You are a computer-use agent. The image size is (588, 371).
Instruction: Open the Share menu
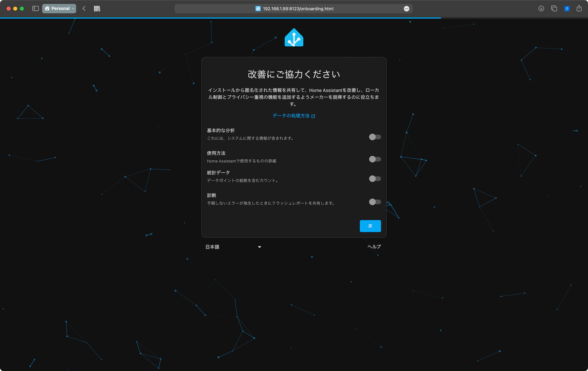click(579, 9)
